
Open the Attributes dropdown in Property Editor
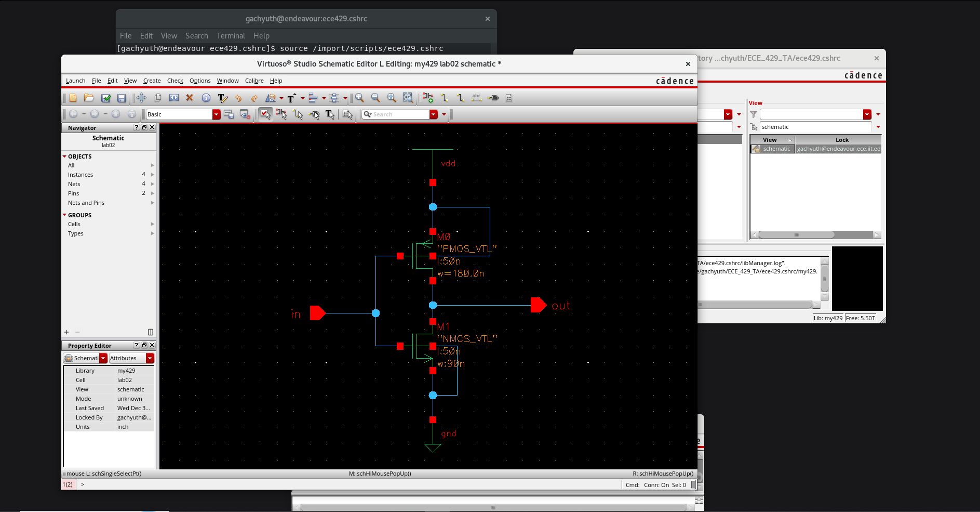[150, 358]
